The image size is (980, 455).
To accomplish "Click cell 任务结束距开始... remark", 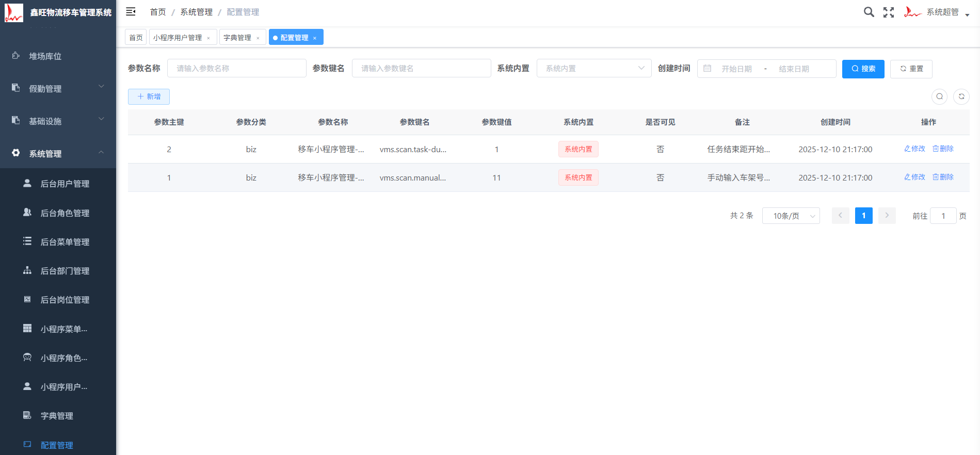I will pos(738,149).
